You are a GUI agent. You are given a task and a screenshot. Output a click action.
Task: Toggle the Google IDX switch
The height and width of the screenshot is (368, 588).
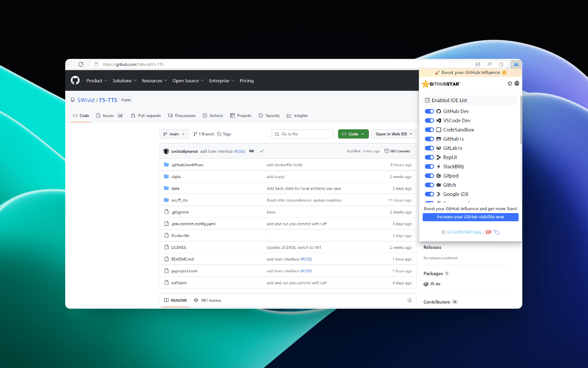pyautogui.click(x=430, y=194)
